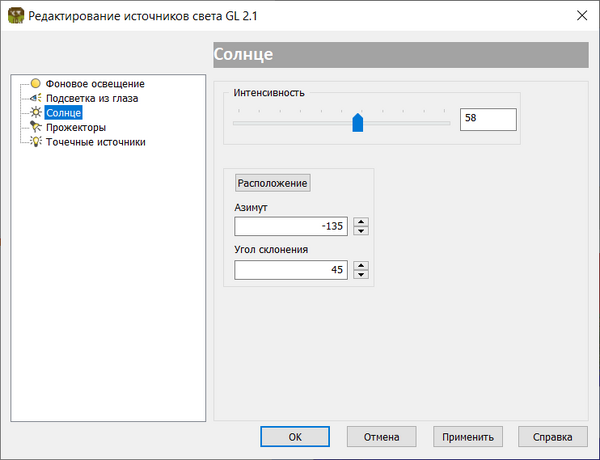Viewport: 600px width, 460px height.
Task: Click the Применить button
Action: (x=468, y=437)
